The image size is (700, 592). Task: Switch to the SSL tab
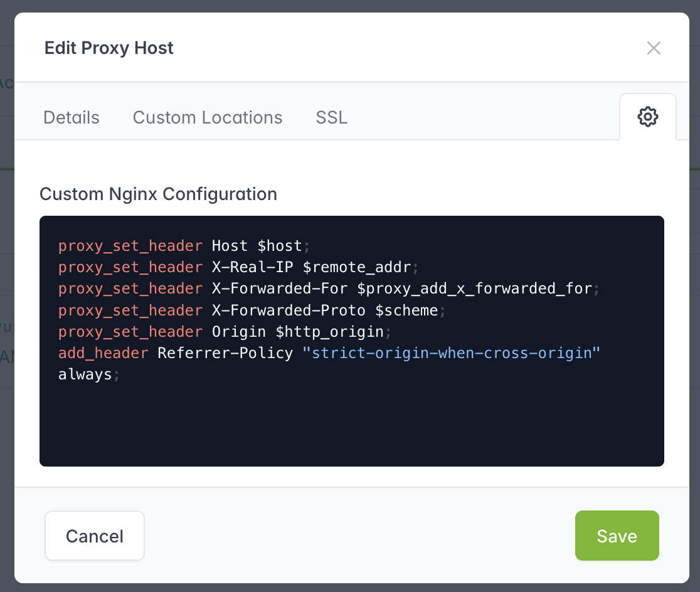click(331, 117)
